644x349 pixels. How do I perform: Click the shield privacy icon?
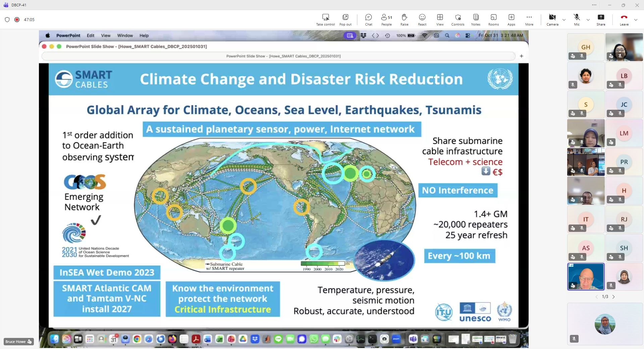7,19
